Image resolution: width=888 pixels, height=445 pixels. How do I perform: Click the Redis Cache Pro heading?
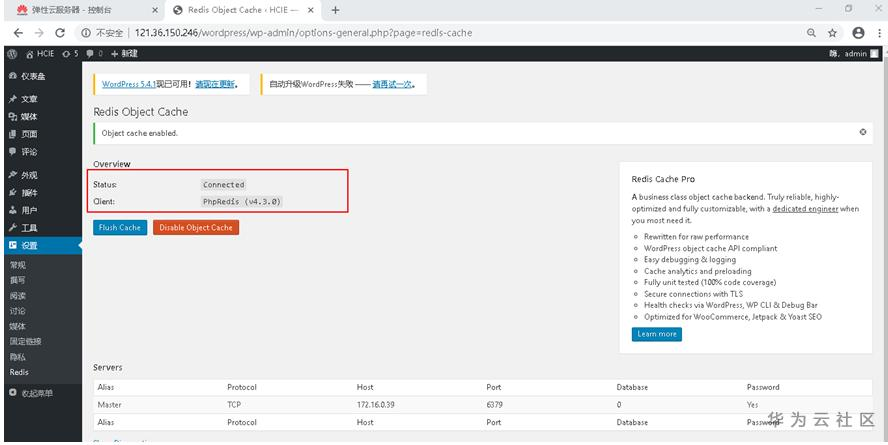click(663, 179)
